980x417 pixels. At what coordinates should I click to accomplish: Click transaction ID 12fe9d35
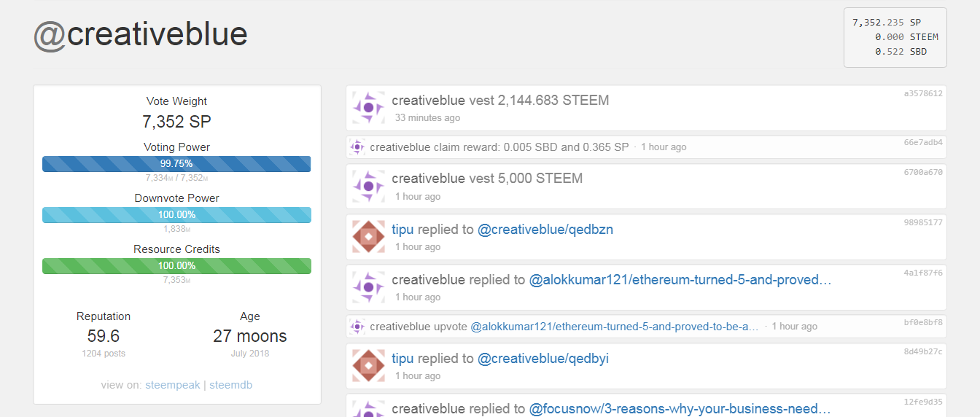[x=923, y=402]
